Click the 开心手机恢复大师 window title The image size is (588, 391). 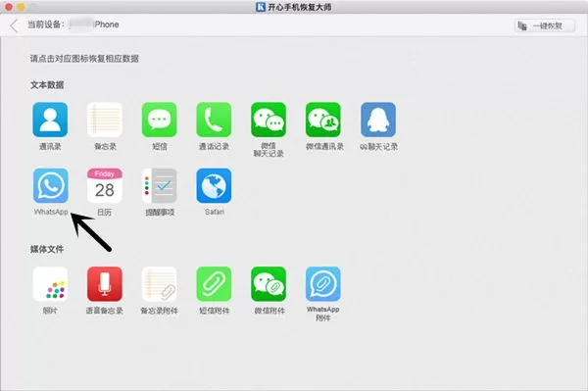pos(294,7)
